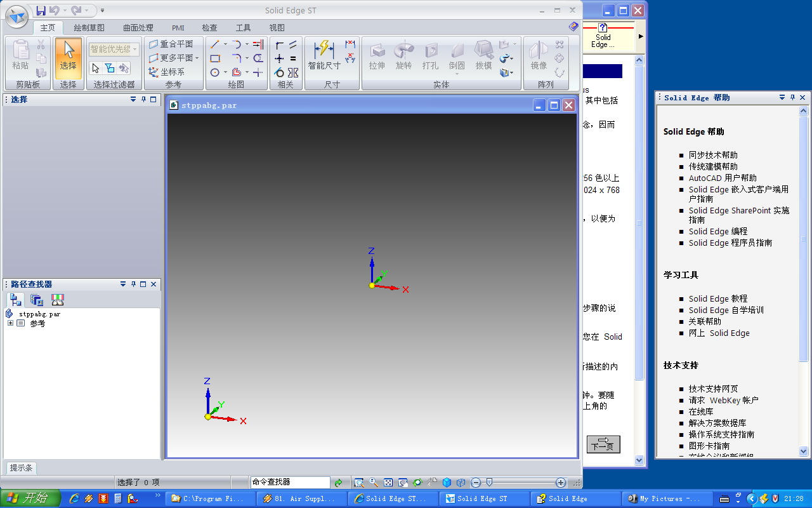Open 路径查找器 panel options dropdown arrow
The width and height of the screenshot is (812, 508).
coord(123,284)
